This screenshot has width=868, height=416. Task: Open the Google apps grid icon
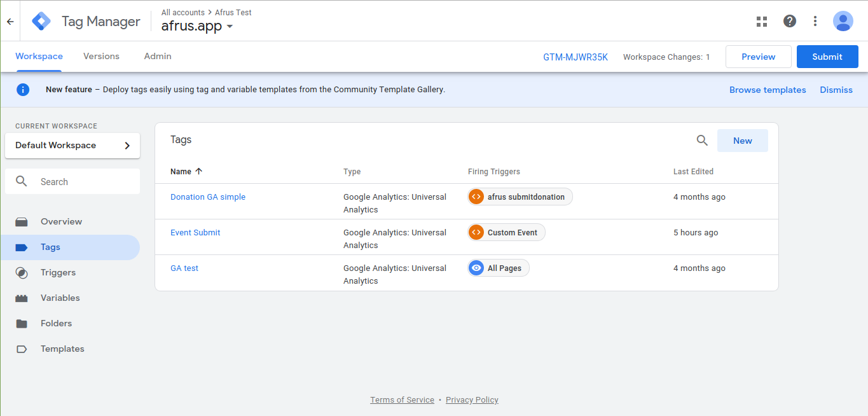coord(762,22)
